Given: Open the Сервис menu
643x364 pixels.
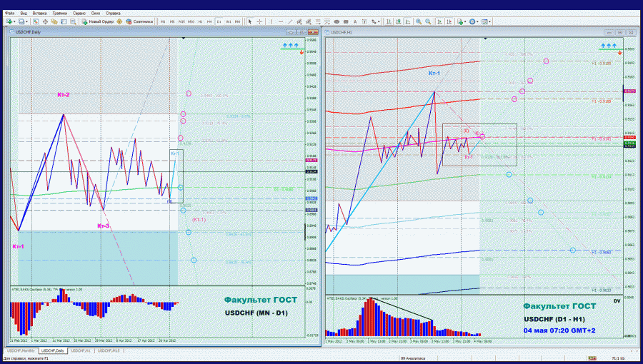Looking at the screenshot, I should pyautogui.click(x=79, y=13).
